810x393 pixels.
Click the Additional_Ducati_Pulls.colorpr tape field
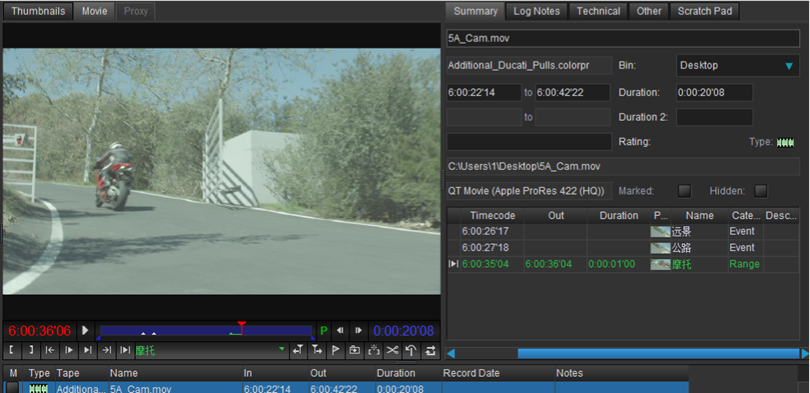click(529, 66)
